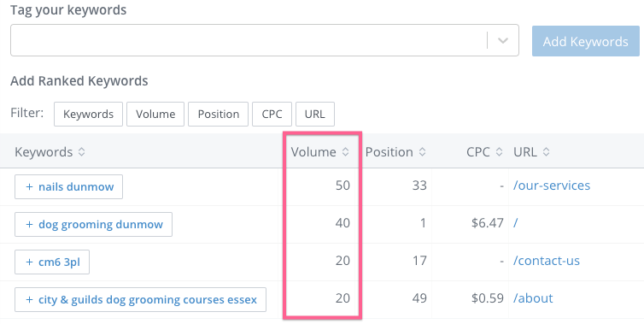Sort table by Keywords column arrows

[81, 151]
